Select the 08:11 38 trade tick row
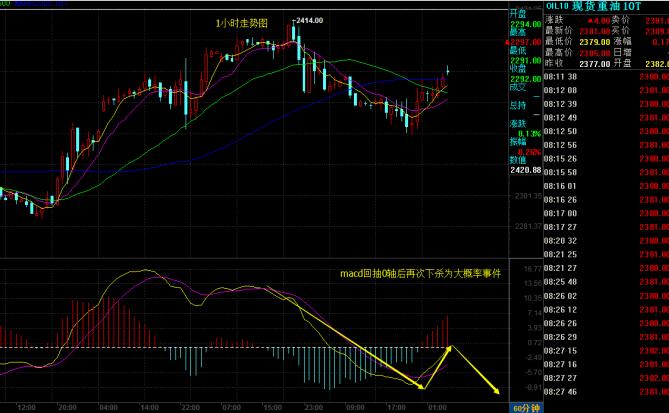669x413 pixels. (606, 77)
